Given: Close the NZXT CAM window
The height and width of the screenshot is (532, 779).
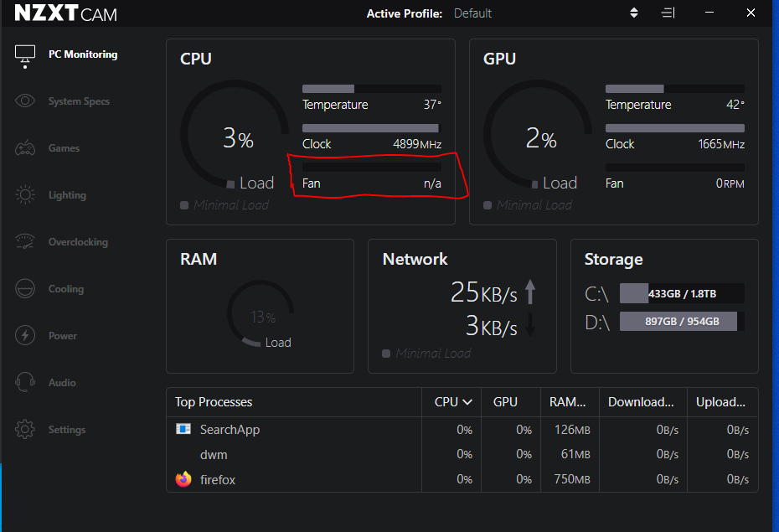Looking at the screenshot, I should tap(751, 13).
